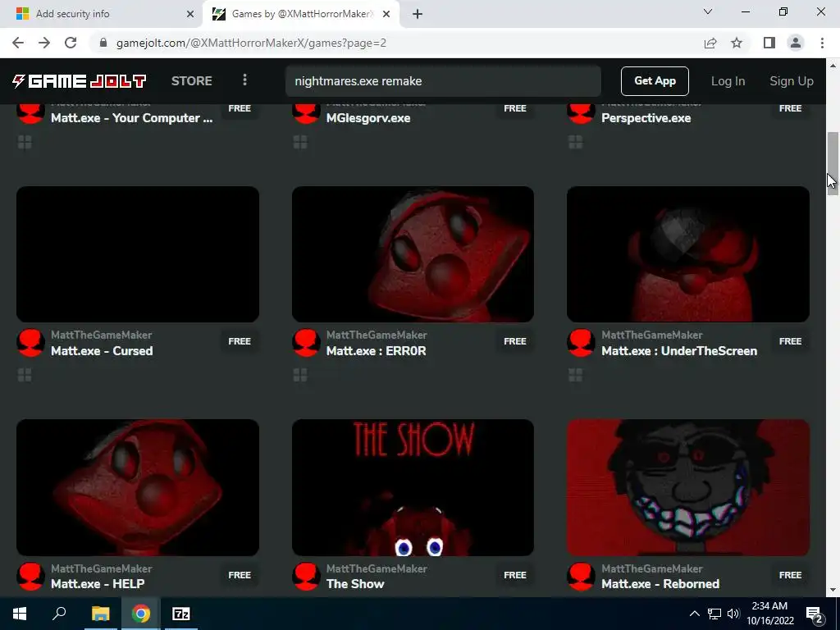
Task: Click the Sign Up link
Action: (792, 81)
